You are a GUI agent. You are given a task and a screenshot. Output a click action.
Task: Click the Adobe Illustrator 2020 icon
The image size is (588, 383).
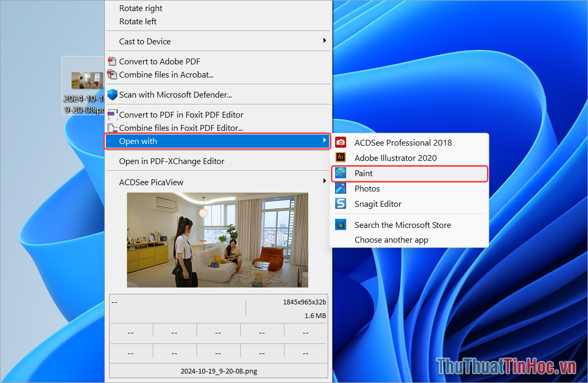coord(341,158)
